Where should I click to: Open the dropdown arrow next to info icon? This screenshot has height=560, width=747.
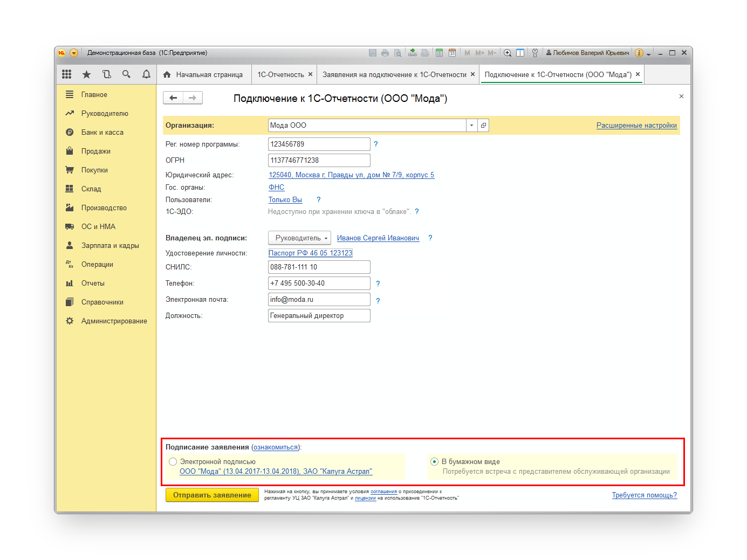(x=649, y=53)
